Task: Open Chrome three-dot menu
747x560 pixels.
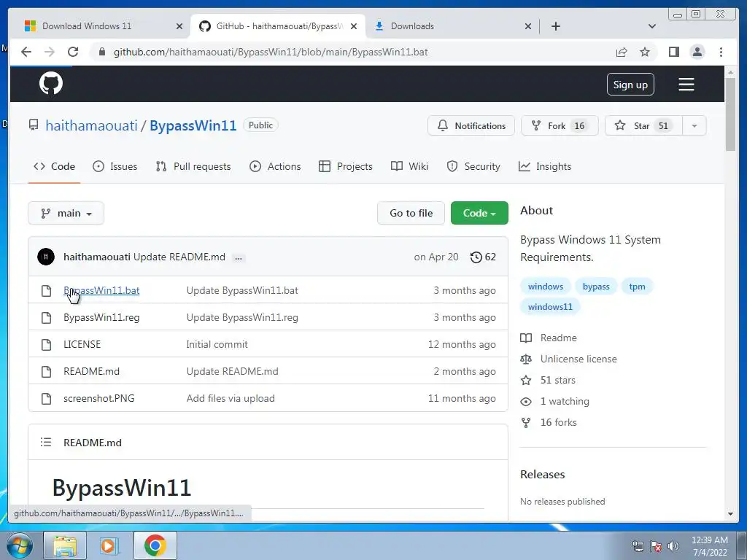Action: (721, 52)
